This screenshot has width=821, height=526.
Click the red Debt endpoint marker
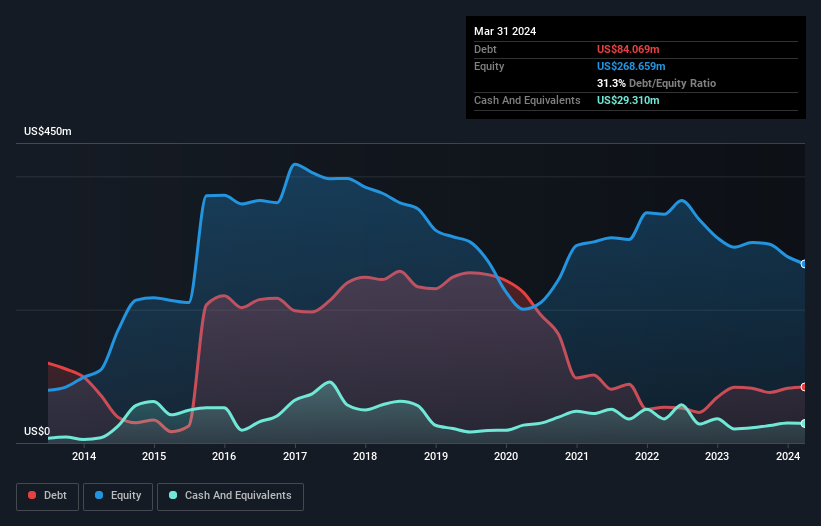click(x=804, y=387)
